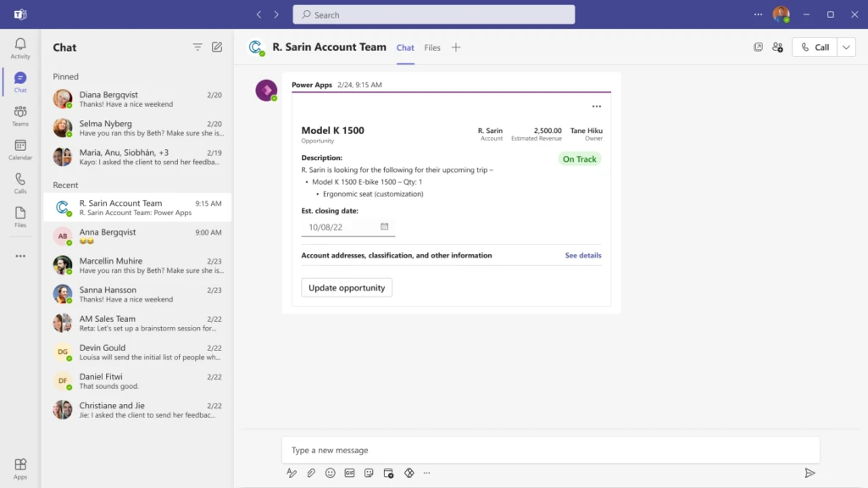Attach a file to the message

point(310,473)
